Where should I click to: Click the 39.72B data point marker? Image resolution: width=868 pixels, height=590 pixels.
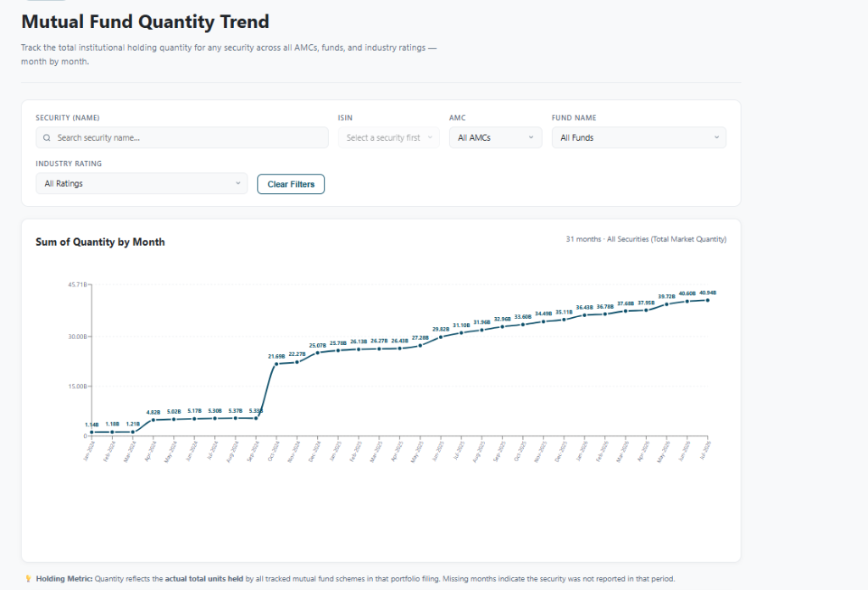[x=666, y=303]
